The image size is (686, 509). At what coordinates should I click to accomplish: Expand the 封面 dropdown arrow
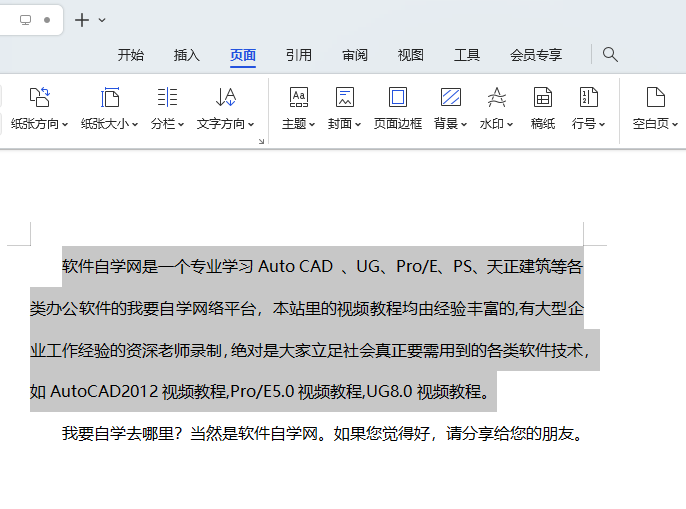point(358,124)
